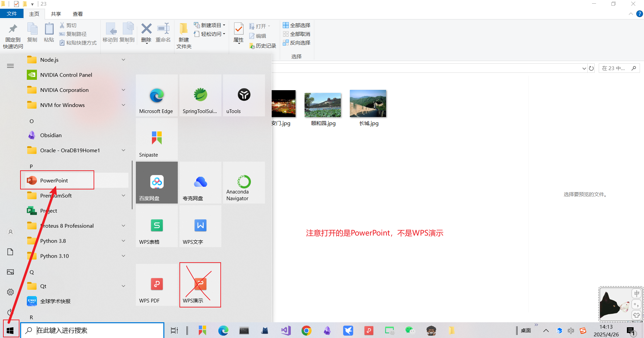Click 全部取消 in ribbon

[297, 34]
